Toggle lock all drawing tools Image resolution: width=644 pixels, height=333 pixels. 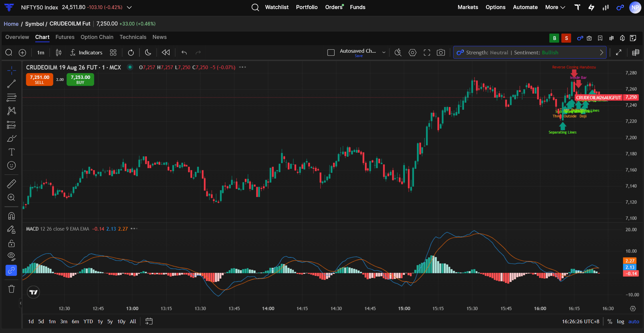pyautogui.click(x=11, y=243)
